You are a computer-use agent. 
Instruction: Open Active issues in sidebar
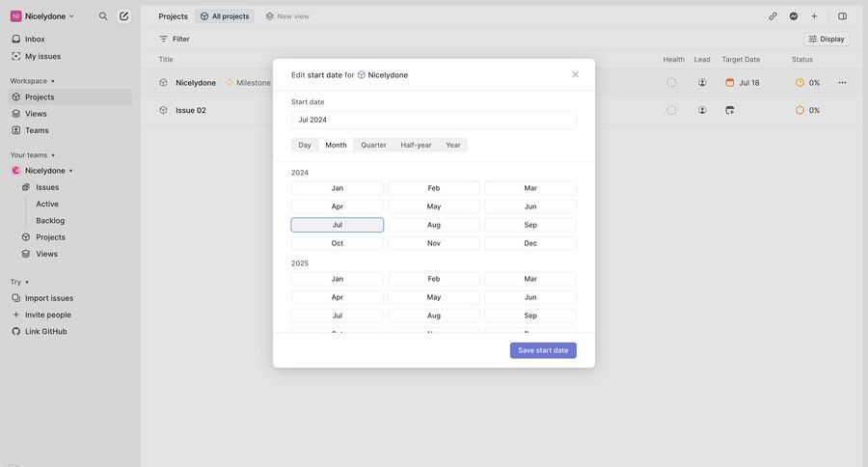pos(47,204)
